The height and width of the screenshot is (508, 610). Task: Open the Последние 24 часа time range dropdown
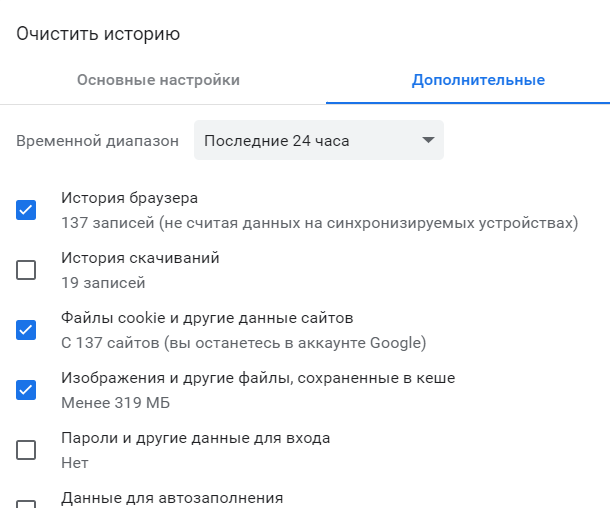pos(318,141)
